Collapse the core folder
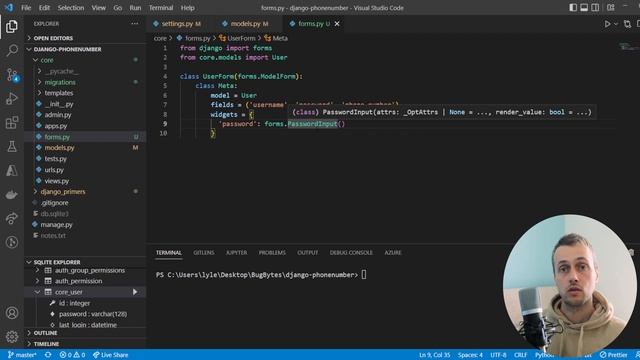The width and height of the screenshot is (640, 360). click(84, 60)
